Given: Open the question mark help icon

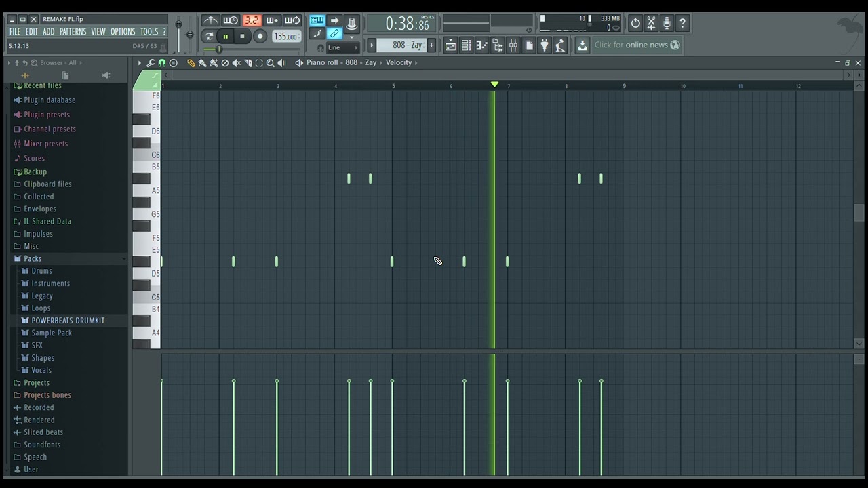Looking at the screenshot, I should click(682, 23).
